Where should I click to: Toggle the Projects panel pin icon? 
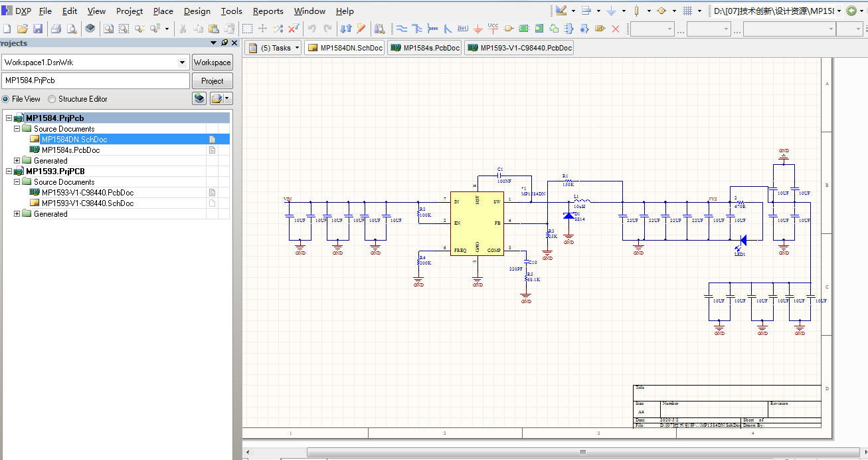click(224, 43)
